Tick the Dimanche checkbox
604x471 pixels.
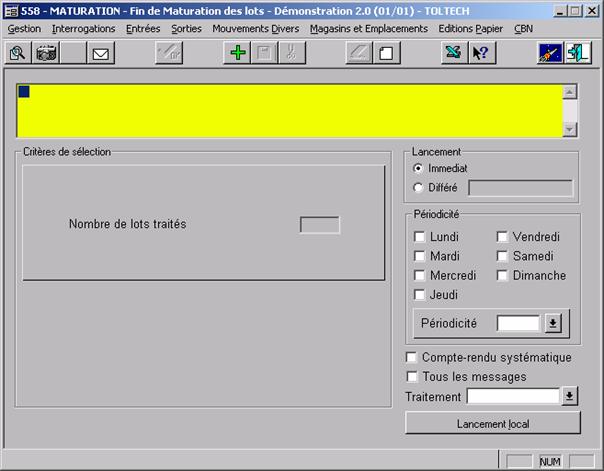(503, 276)
